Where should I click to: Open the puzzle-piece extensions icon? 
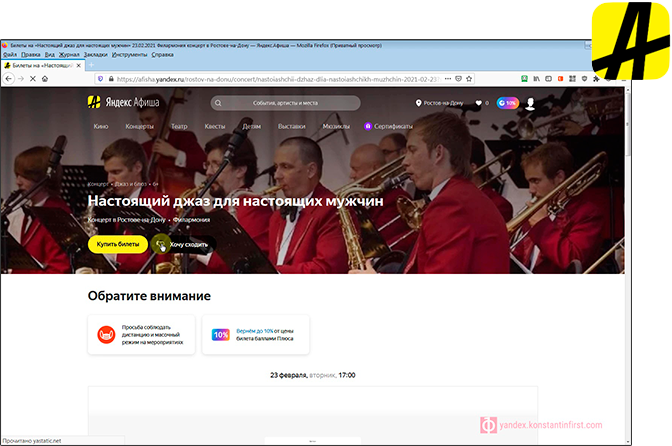point(596,79)
